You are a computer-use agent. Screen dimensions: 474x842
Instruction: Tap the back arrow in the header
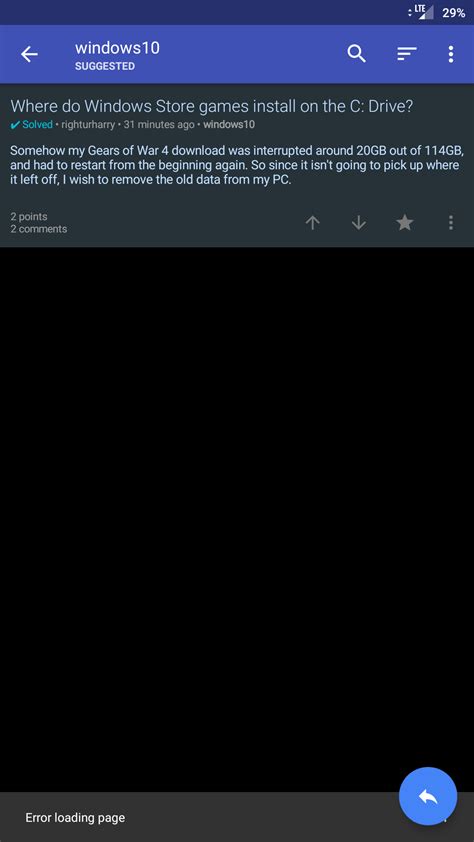click(29, 54)
